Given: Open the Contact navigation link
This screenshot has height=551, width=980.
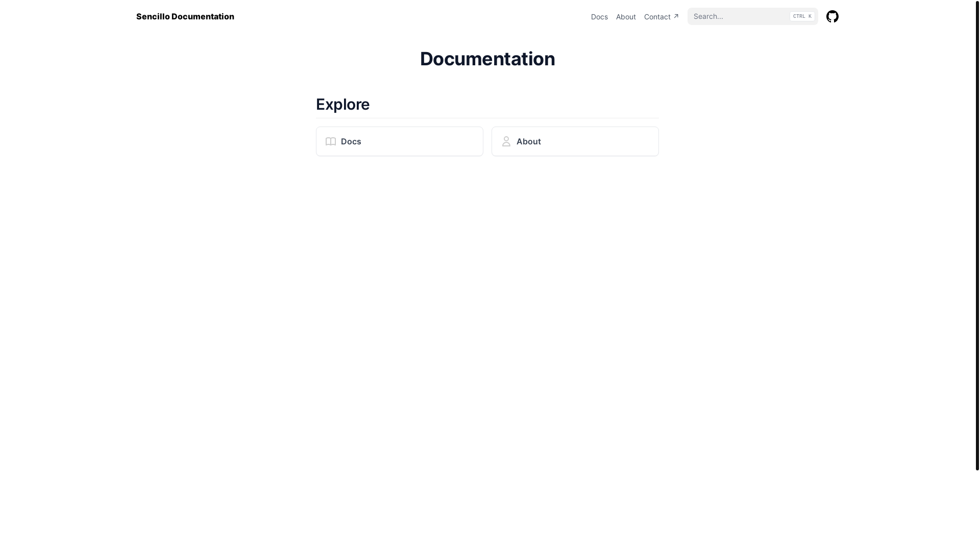Looking at the screenshot, I should [x=661, y=17].
